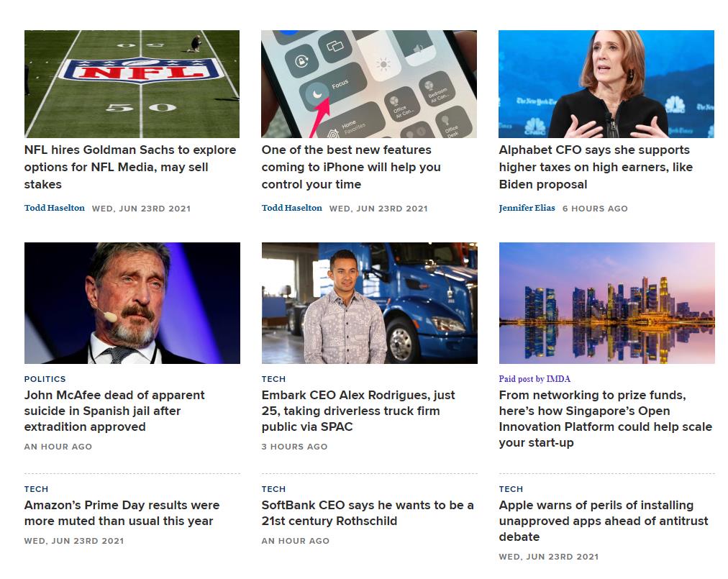
Task: Click Todd Haselton under the NFL story
Action: point(55,208)
